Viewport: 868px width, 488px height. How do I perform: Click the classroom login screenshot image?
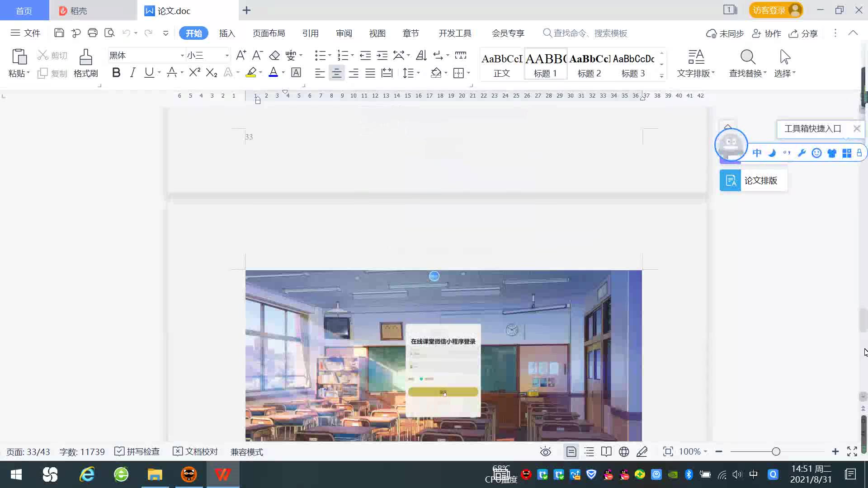pyautogui.click(x=443, y=356)
